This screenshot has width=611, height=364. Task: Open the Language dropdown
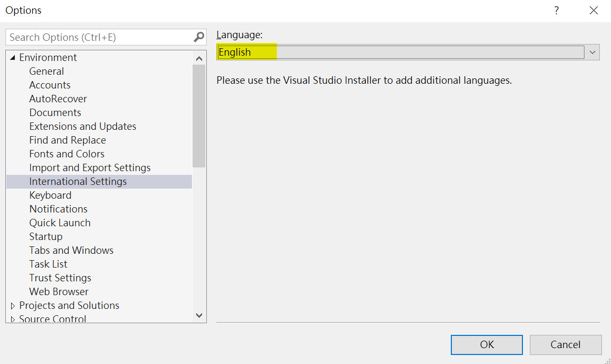click(x=592, y=52)
